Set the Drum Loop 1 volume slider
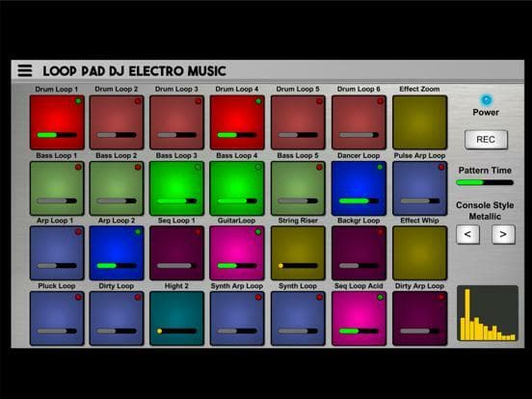532x399 pixels. (57, 135)
